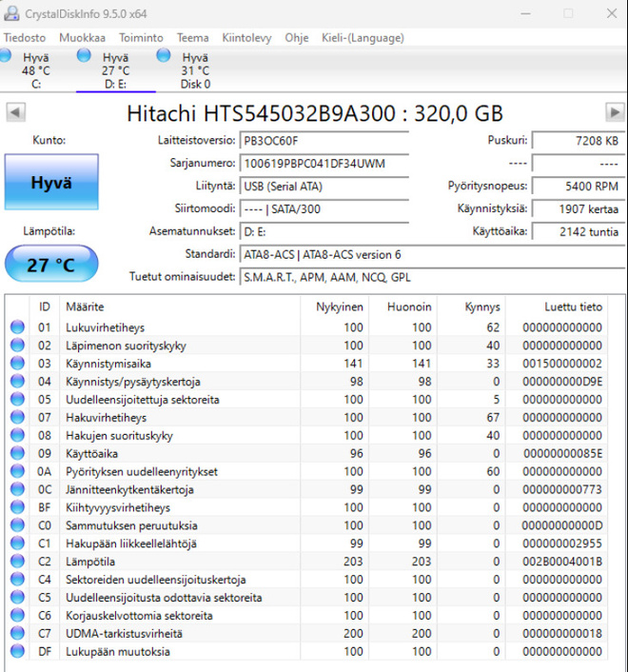Click the next disk right arrow button
Image resolution: width=628 pixels, height=672 pixels.
(615, 112)
